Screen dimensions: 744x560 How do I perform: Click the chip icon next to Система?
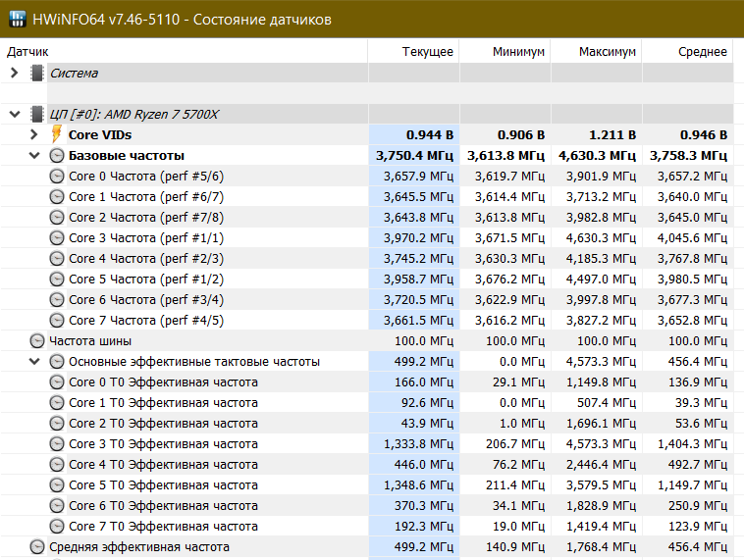36,73
